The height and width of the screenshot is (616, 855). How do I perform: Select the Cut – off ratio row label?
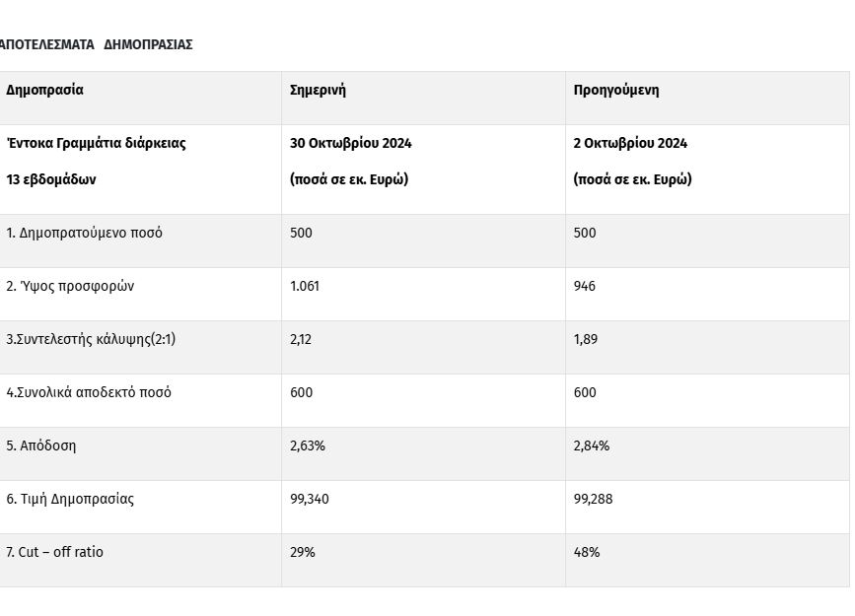[54, 552]
